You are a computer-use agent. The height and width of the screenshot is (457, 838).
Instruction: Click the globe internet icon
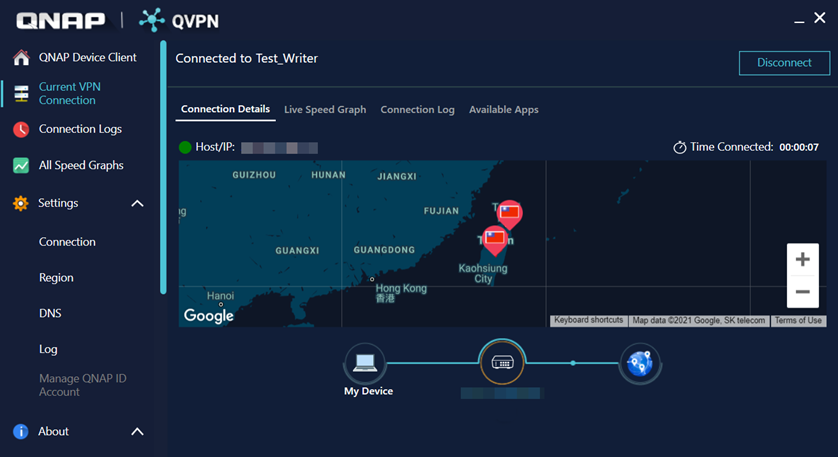coord(640,363)
